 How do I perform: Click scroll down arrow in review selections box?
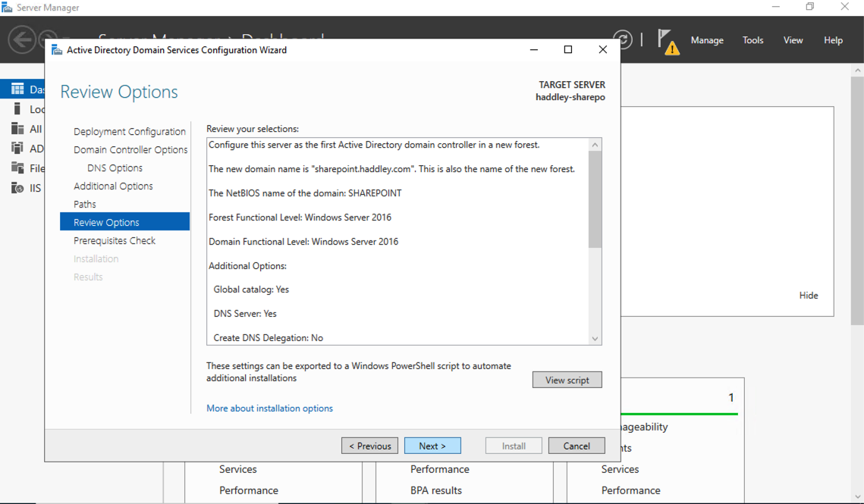click(595, 339)
